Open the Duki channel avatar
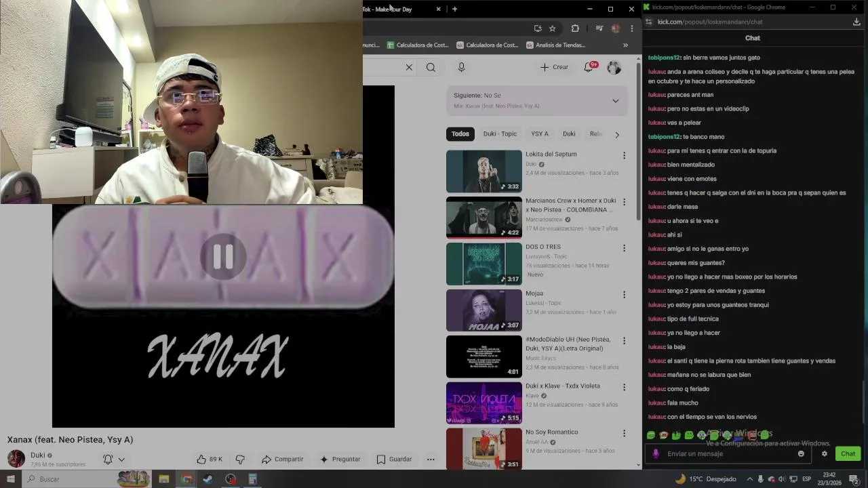The width and height of the screenshot is (868, 488). (x=16, y=458)
